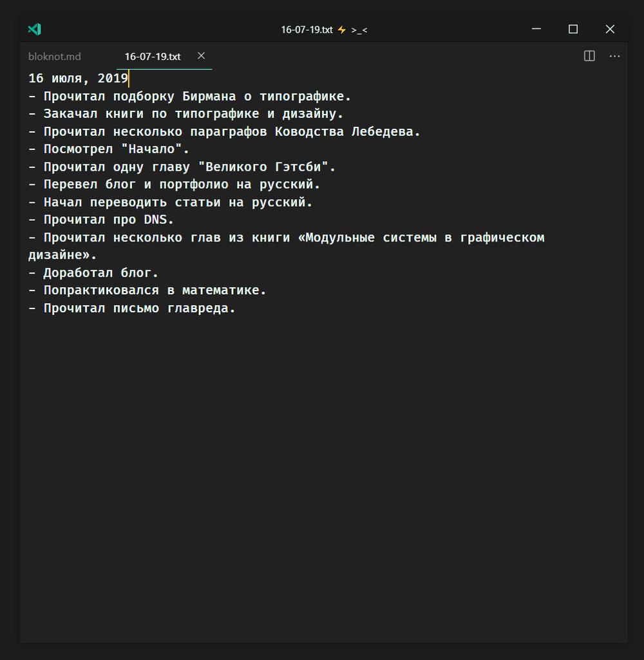Click the lightning bolt icon in the title bar
This screenshot has height=660, width=644.
pyautogui.click(x=342, y=29)
